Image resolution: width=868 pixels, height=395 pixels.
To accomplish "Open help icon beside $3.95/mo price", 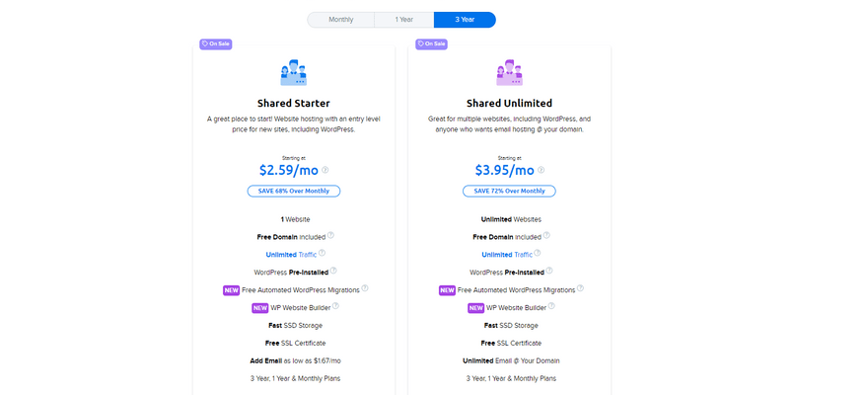I will [x=541, y=170].
